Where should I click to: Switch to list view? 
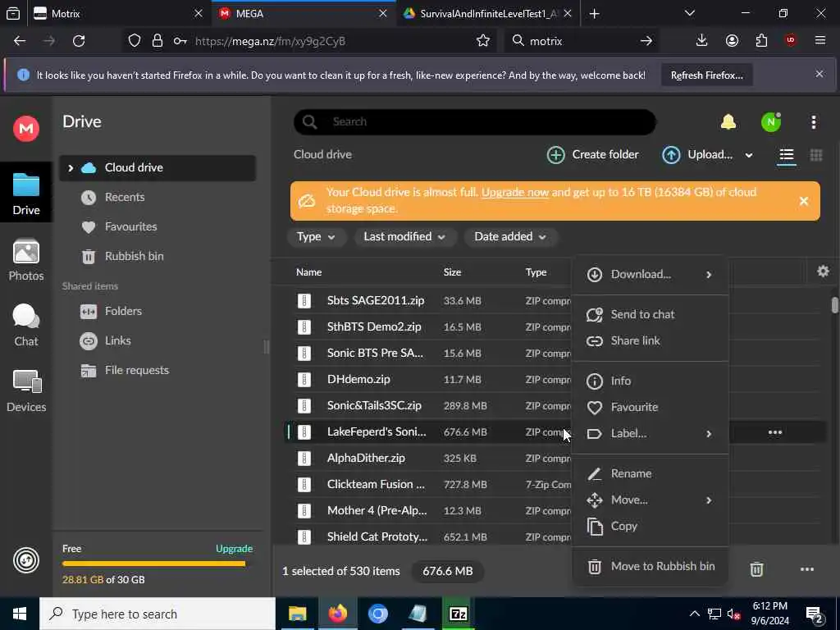[787, 155]
